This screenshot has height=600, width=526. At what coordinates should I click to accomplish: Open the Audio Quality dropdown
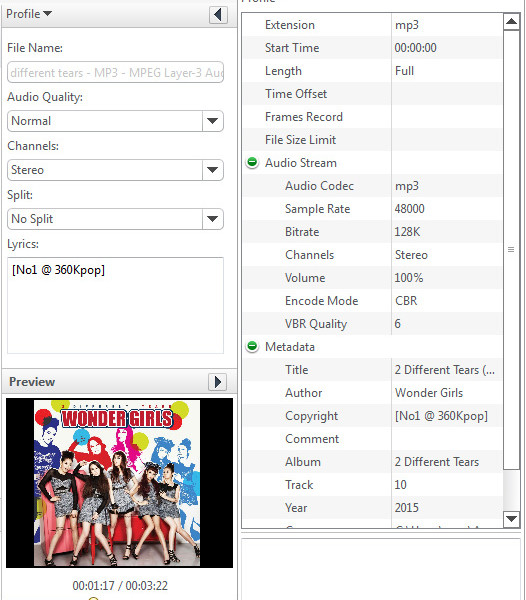(212, 121)
